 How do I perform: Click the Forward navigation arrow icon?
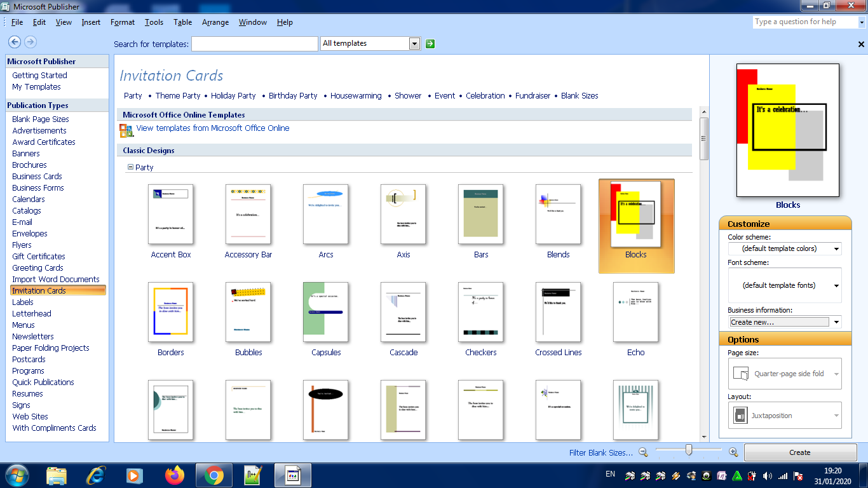tap(30, 42)
